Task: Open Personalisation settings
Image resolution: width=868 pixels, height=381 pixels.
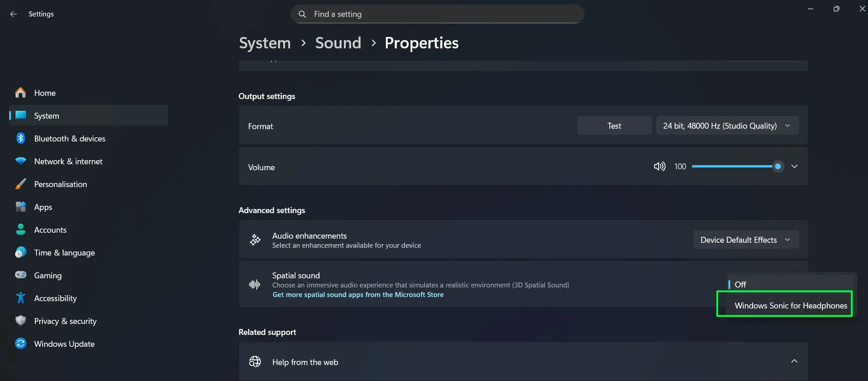Action: [x=88, y=184]
